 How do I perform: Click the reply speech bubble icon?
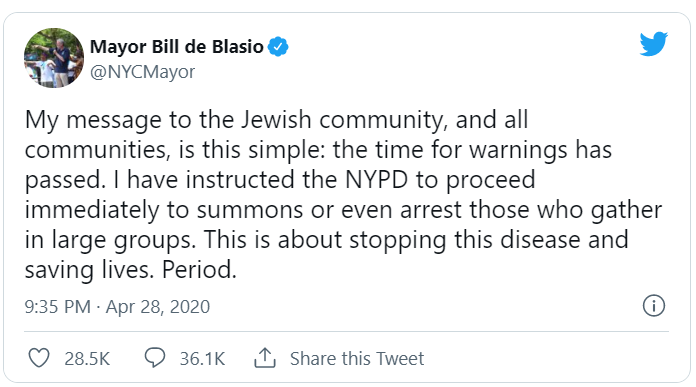pyautogui.click(x=155, y=358)
